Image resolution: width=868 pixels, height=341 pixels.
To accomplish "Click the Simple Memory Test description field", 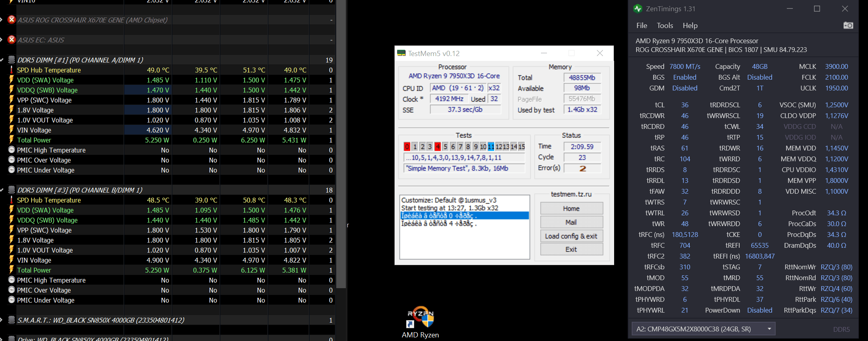I will [464, 168].
